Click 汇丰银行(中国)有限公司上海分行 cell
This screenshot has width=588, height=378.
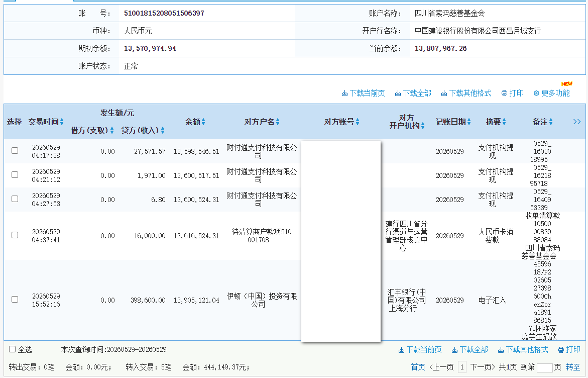click(407, 300)
